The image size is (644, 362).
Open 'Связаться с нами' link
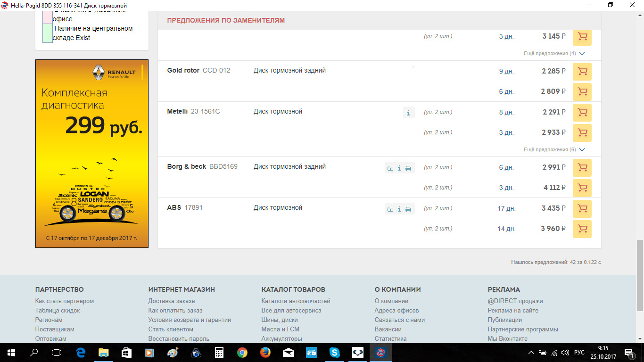click(400, 320)
